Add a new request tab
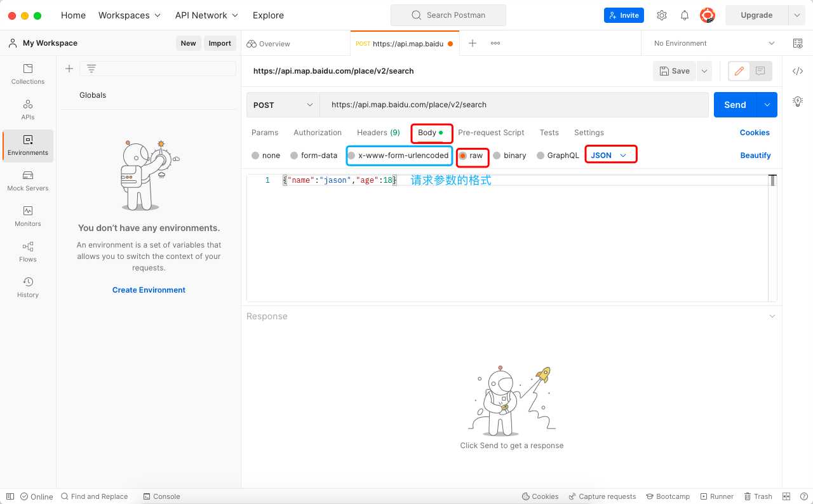The width and height of the screenshot is (813, 504). click(473, 43)
